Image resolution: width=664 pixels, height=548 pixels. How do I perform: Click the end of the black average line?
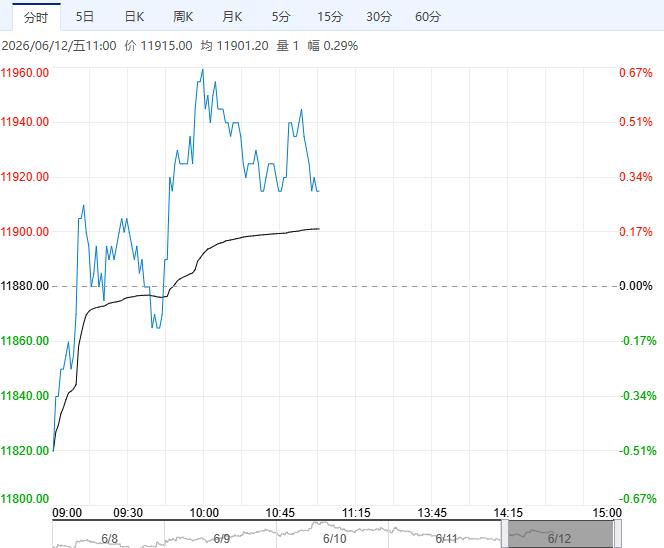tap(318, 229)
